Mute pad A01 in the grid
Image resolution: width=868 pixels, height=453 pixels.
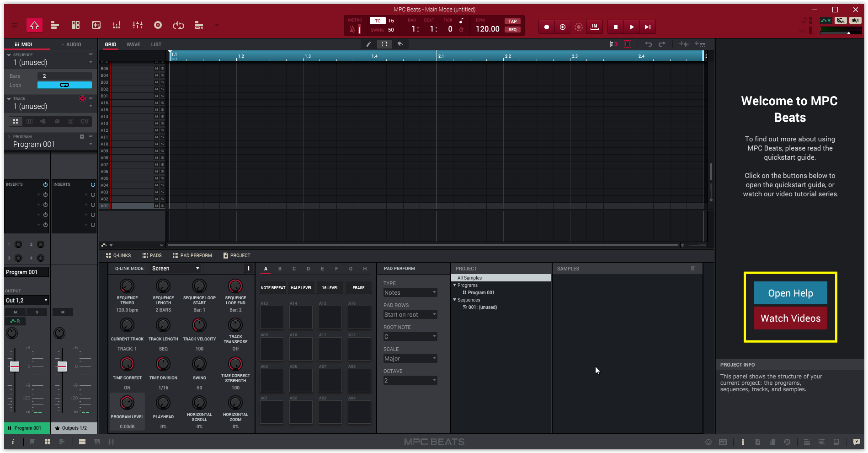(156, 206)
